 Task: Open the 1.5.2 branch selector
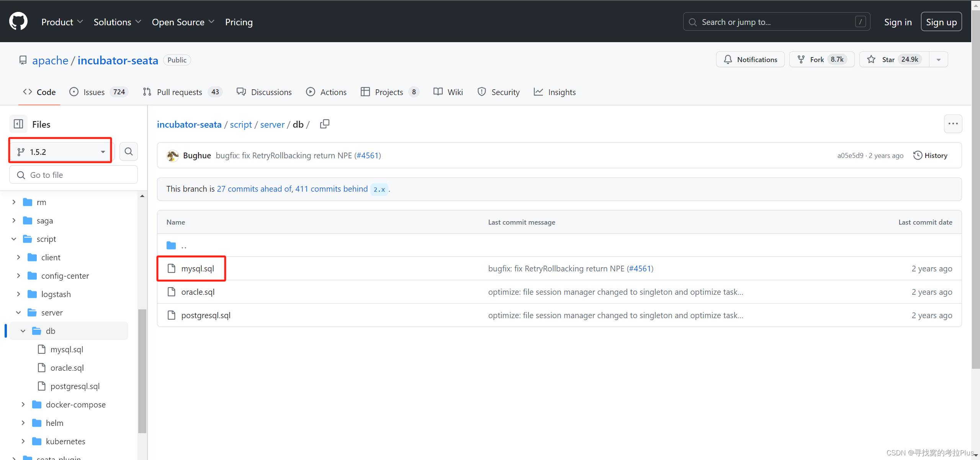pyautogui.click(x=61, y=152)
